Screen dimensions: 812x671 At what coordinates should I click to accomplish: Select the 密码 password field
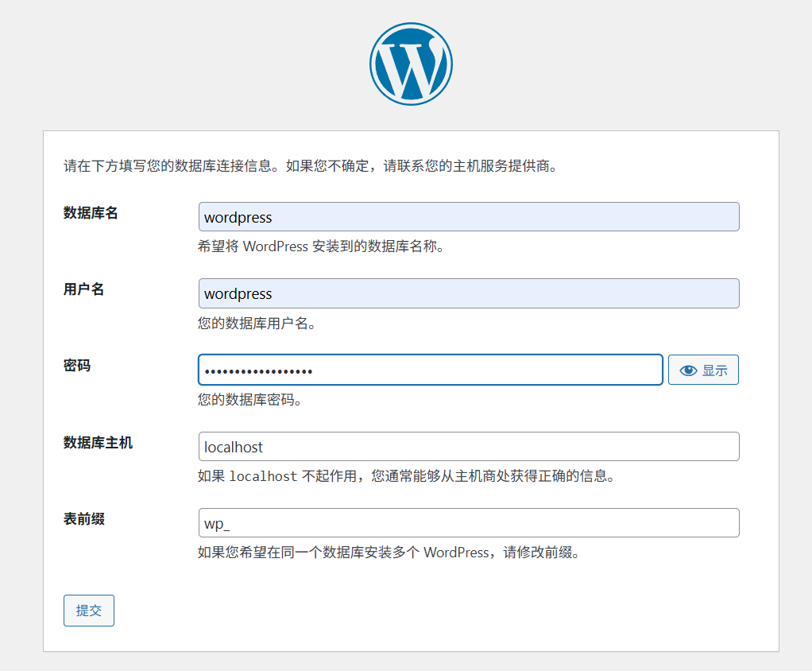click(430, 370)
